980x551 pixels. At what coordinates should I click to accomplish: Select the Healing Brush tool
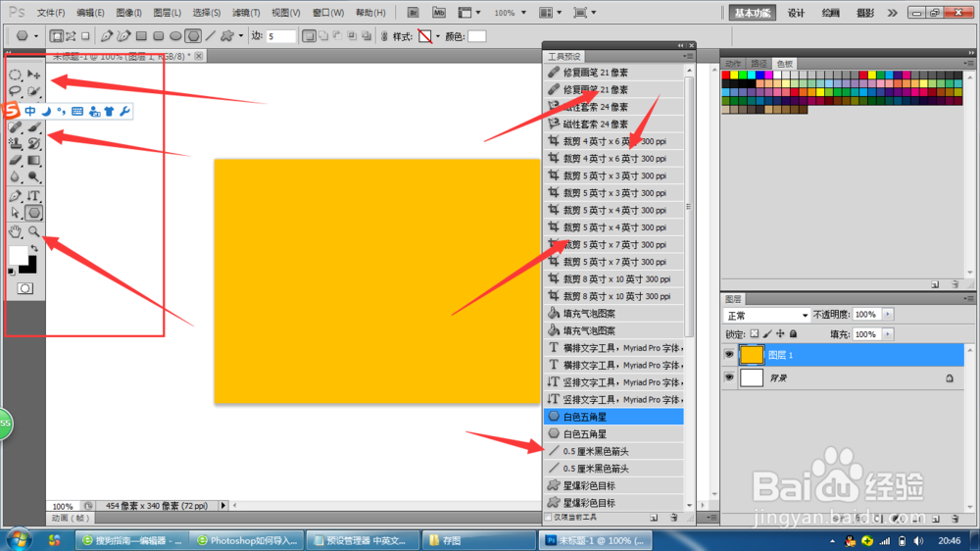pyautogui.click(x=15, y=126)
